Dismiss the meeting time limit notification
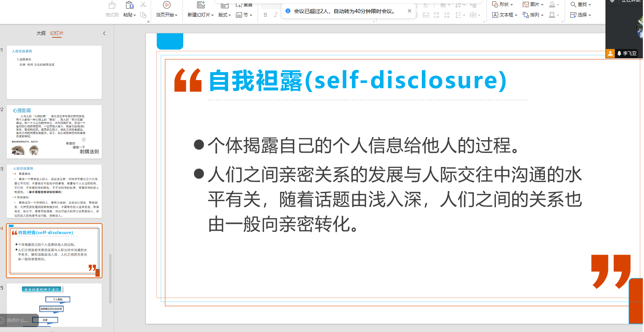644x332 pixels. click(410, 11)
